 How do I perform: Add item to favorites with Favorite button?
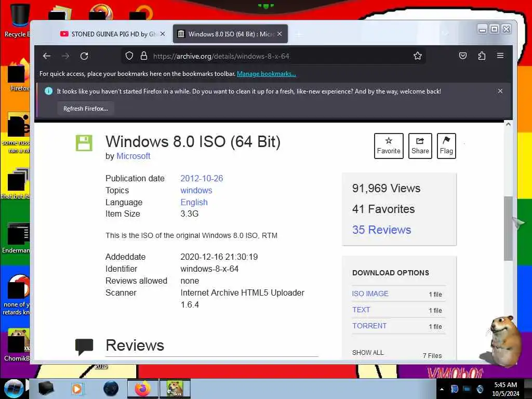(389, 146)
